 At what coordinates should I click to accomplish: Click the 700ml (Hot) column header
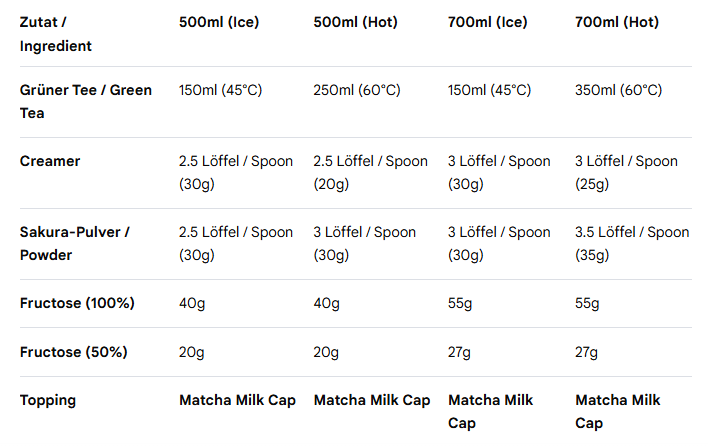(x=617, y=21)
